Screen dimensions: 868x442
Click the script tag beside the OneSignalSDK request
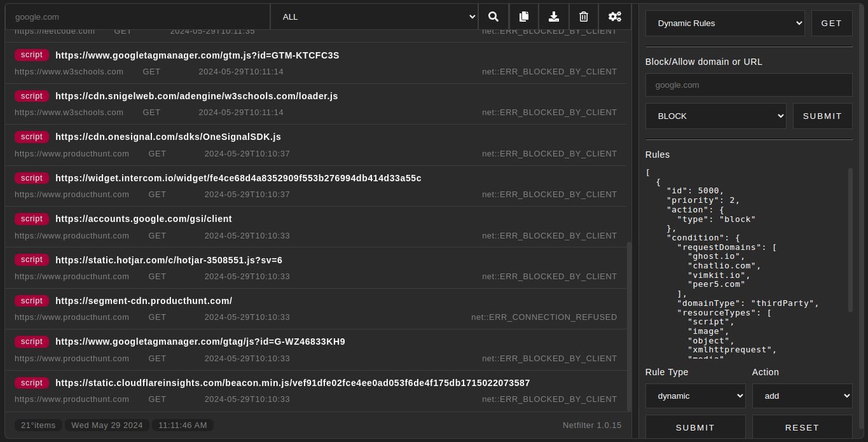tap(31, 137)
